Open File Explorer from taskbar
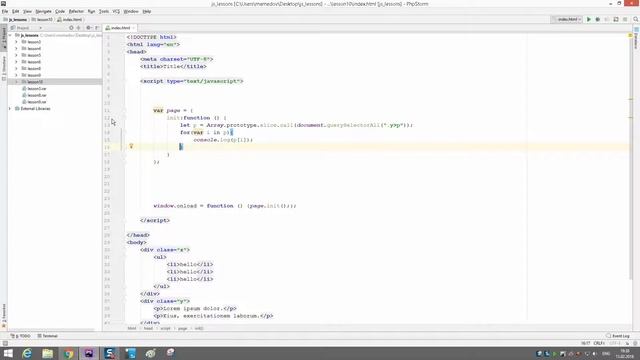The height and width of the screenshot is (360, 640). coord(47,353)
